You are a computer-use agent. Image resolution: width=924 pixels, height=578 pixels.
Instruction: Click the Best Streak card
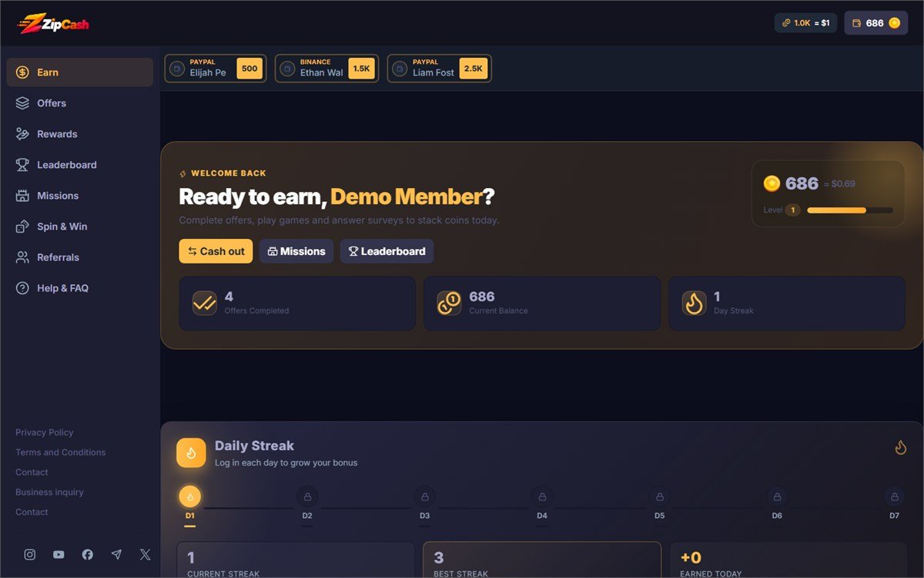click(x=542, y=560)
